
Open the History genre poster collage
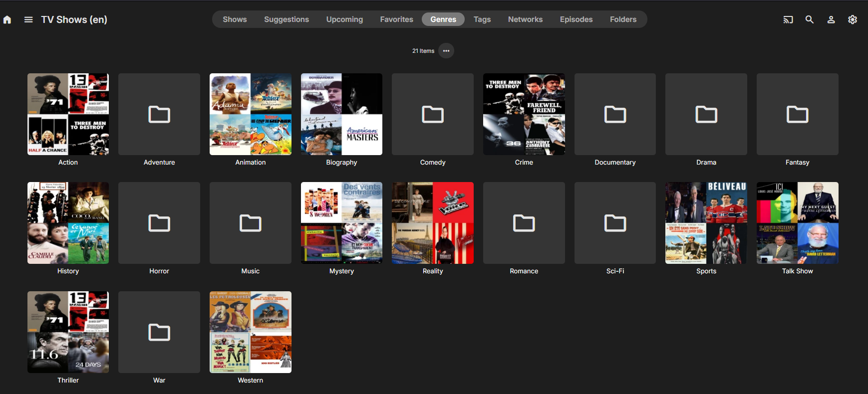pos(68,223)
